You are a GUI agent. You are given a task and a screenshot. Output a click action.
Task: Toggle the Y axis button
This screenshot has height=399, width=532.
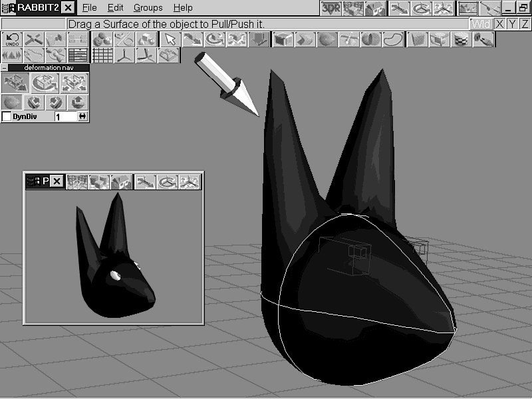[512, 24]
